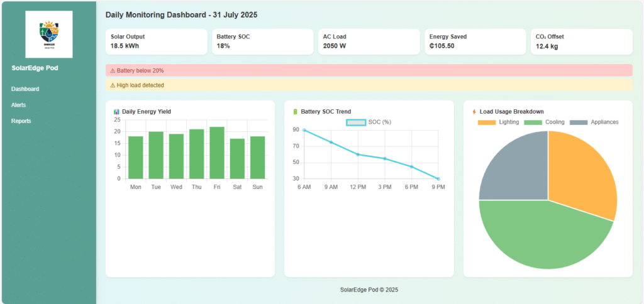644x304 pixels.
Task: Open Dashboard in the sidebar
Action: (x=25, y=89)
